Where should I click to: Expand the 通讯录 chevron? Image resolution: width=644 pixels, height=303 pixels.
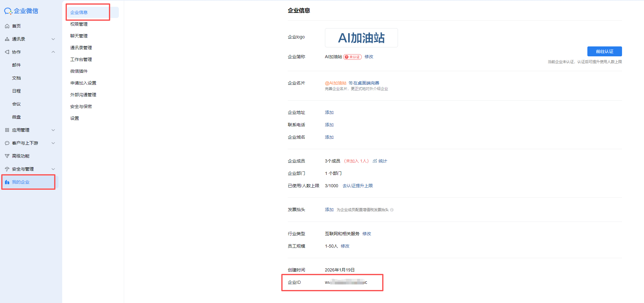[x=53, y=39]
